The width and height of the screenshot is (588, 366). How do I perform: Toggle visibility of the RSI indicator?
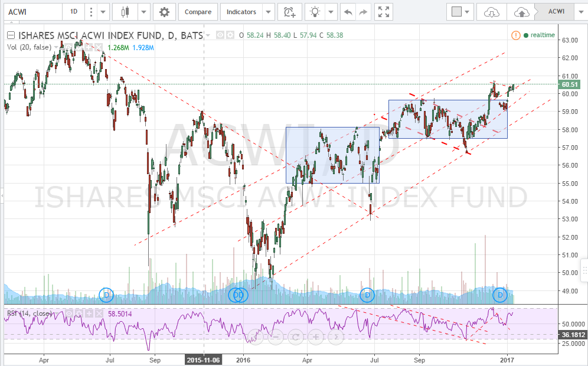point(70,313)
